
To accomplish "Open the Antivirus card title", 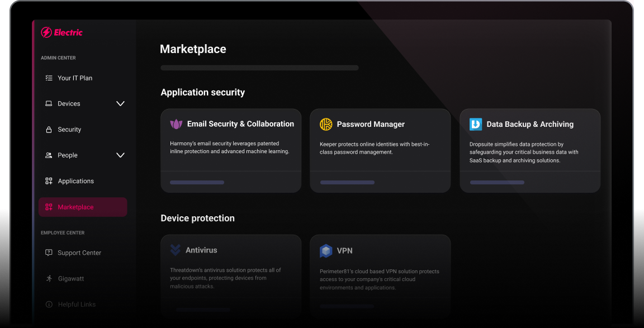I will [201, 250].
